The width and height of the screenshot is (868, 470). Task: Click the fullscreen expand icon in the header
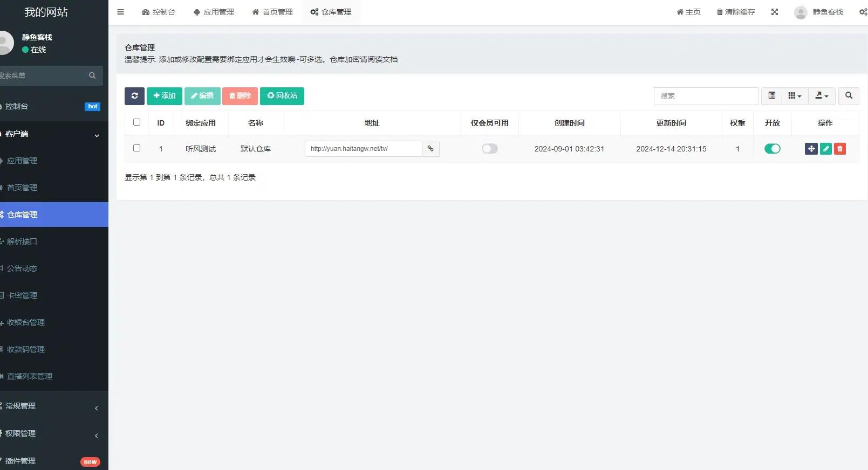click(x=775, y=12)
